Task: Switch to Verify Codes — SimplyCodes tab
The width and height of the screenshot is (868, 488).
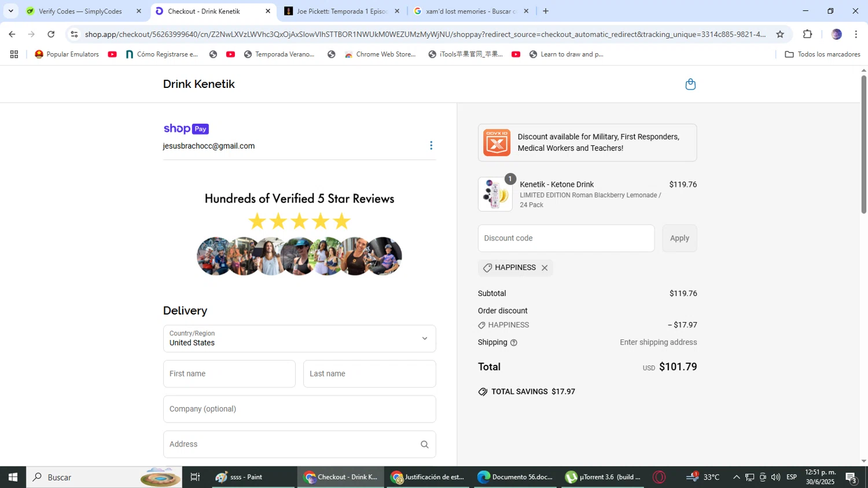Action: click(x=80, y=11)
